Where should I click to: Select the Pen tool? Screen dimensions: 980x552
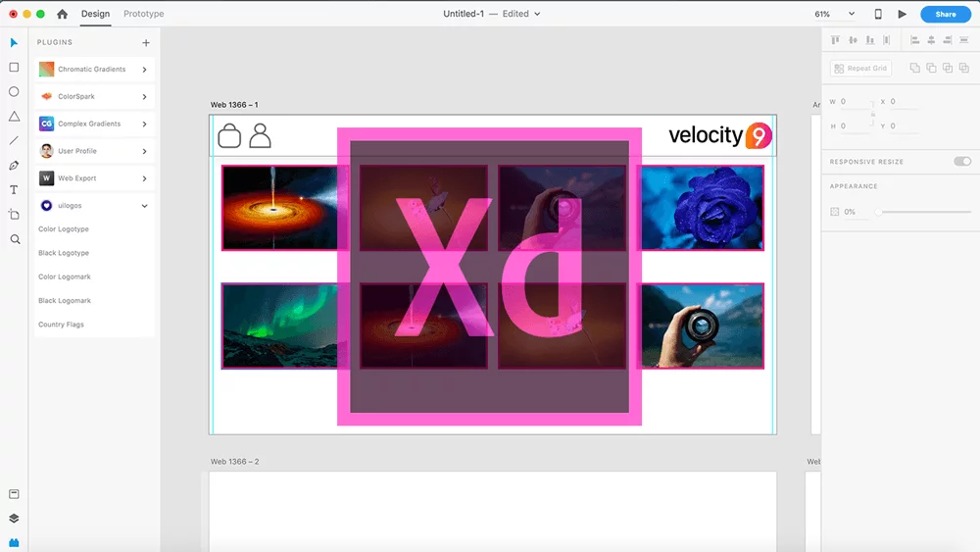pyautogui.click(x=14, y=165)
